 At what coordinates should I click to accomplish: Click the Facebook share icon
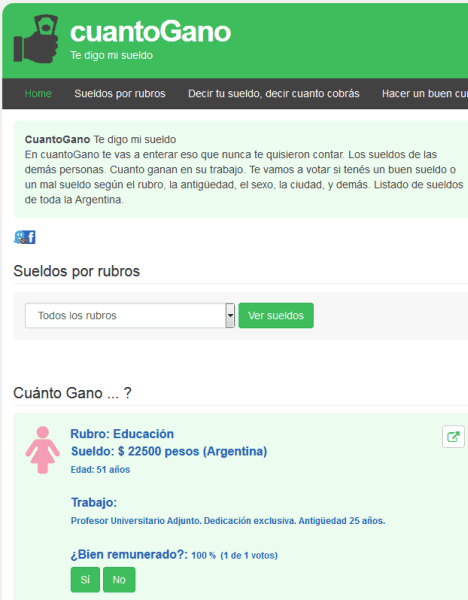pos(31,237)
